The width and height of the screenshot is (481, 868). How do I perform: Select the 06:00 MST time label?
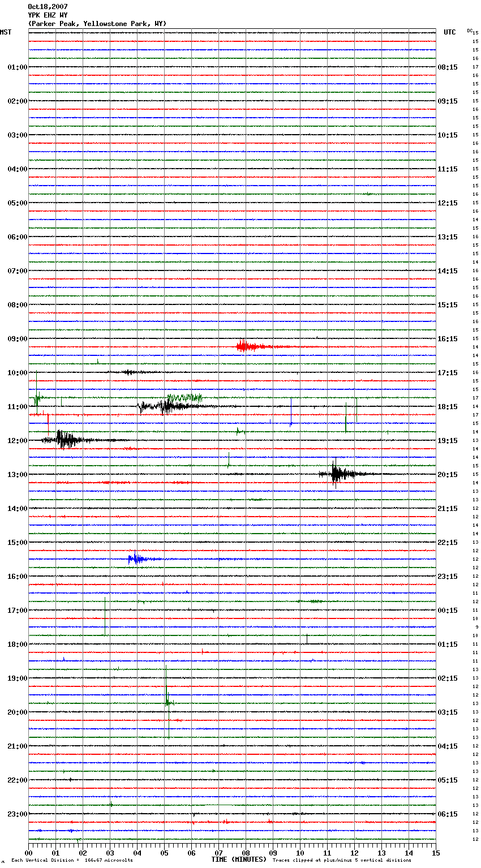[x=18, y=237]
